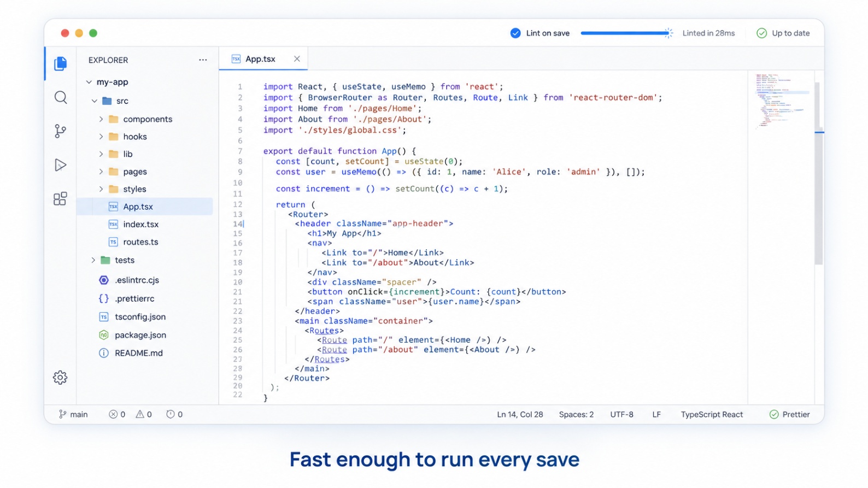Click Ln 14, Col 28 cursor position

click(x=520, y=414)
